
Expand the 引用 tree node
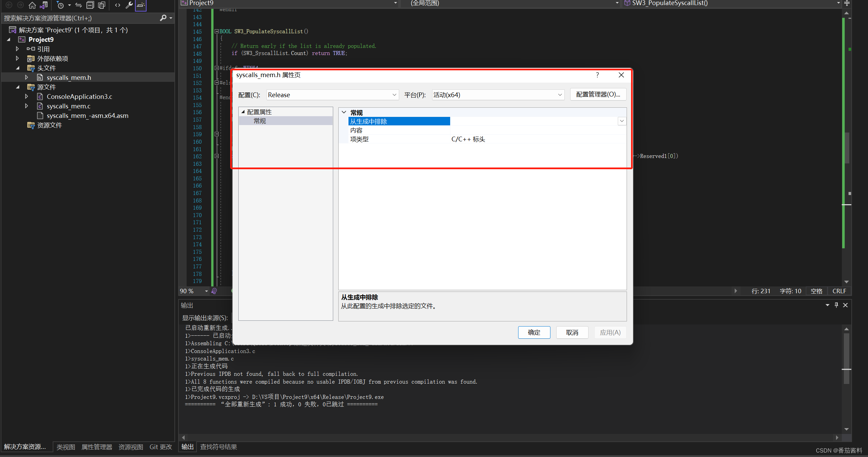pos(17,49)
